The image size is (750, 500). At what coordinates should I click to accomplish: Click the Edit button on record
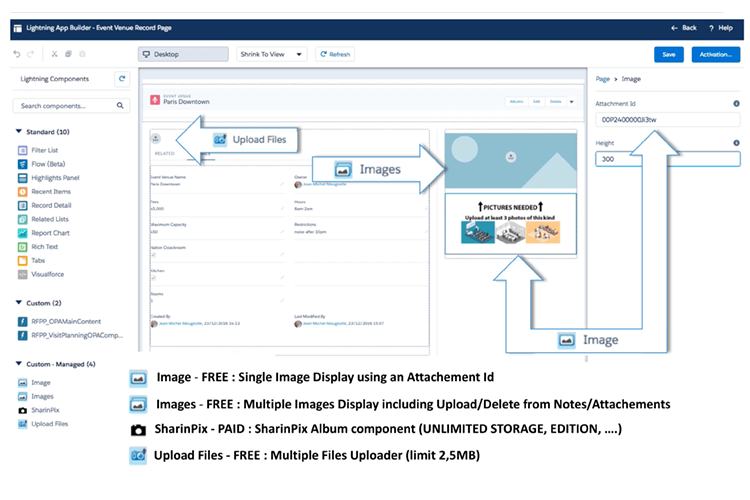pyautogui.click(x=537, y=101)
